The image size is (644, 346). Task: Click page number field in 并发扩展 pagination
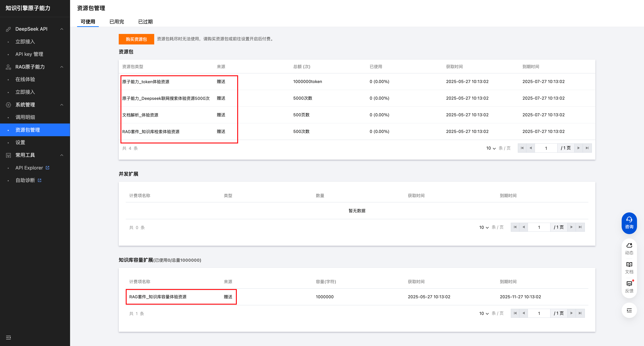click(x=539, y=227)
